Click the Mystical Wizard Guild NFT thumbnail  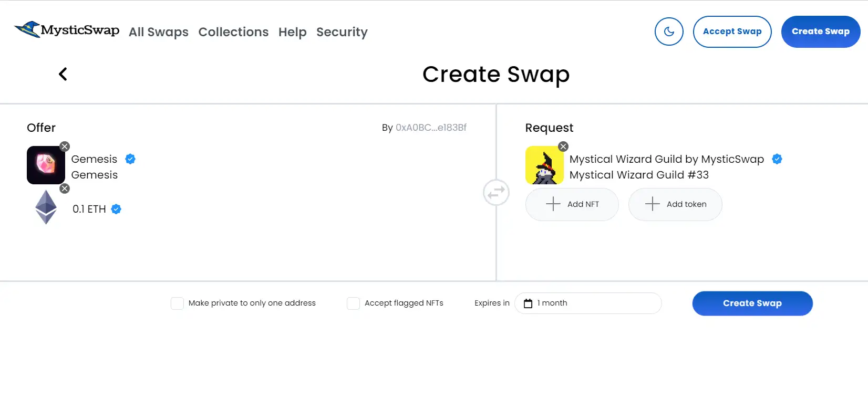pyautogui.click(x=544, y=165)
